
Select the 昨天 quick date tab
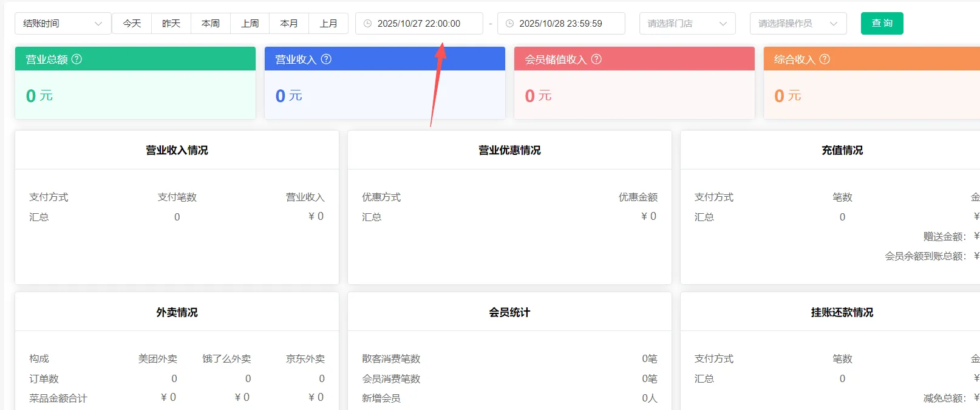tap(171, 24)
